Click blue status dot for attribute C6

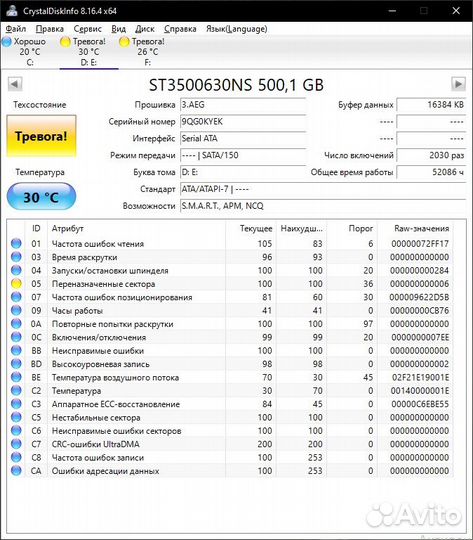click(16, 430)
